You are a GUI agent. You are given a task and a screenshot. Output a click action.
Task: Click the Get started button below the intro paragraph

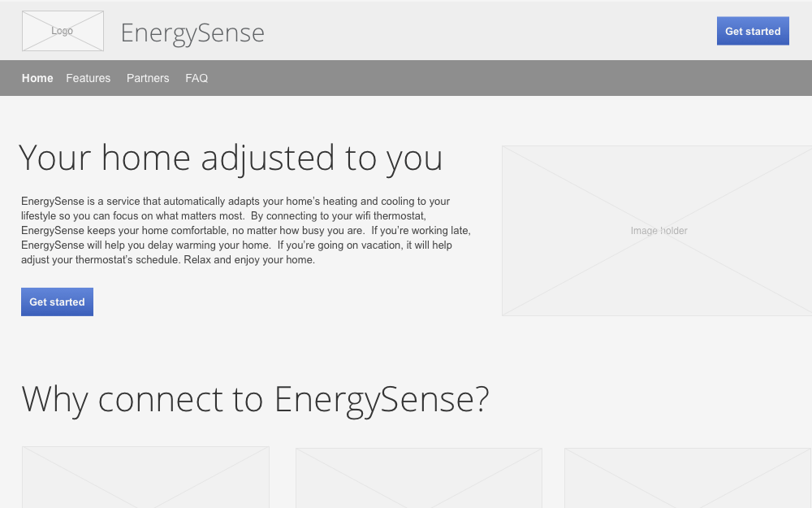[57, 302]
